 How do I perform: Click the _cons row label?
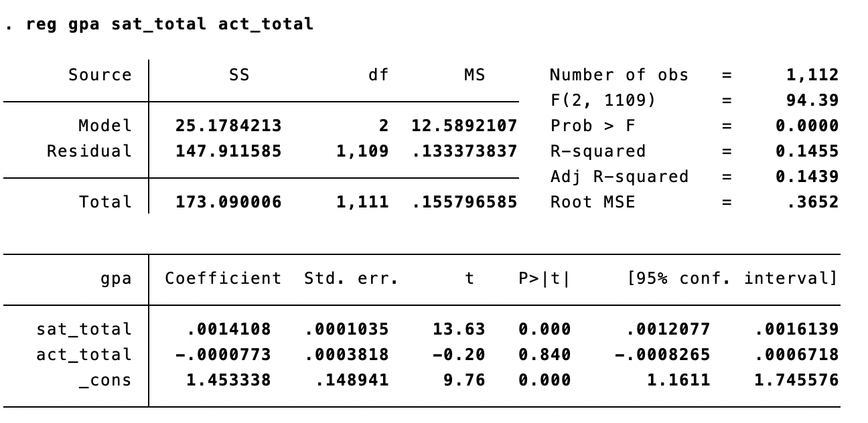(x=105, y=380)
